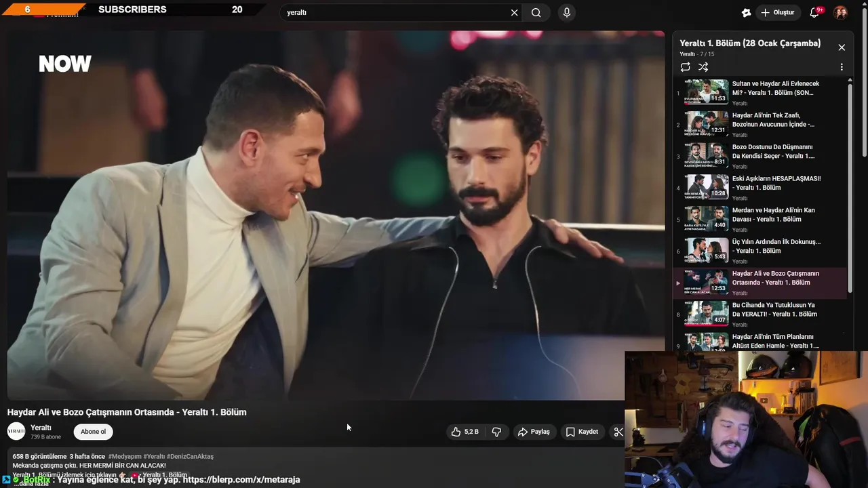Save the video with Kaydet button
This screenshot has height=488, width=868.
tap(582, 432)
